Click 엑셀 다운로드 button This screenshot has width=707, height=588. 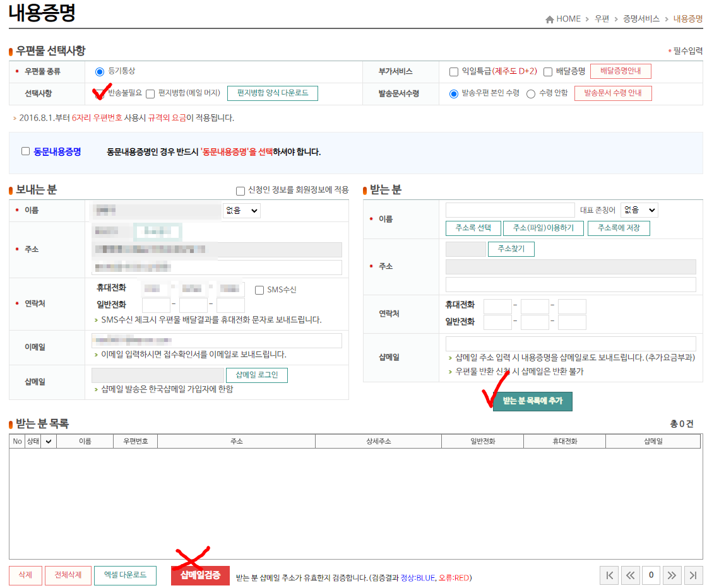pos(125,575)
